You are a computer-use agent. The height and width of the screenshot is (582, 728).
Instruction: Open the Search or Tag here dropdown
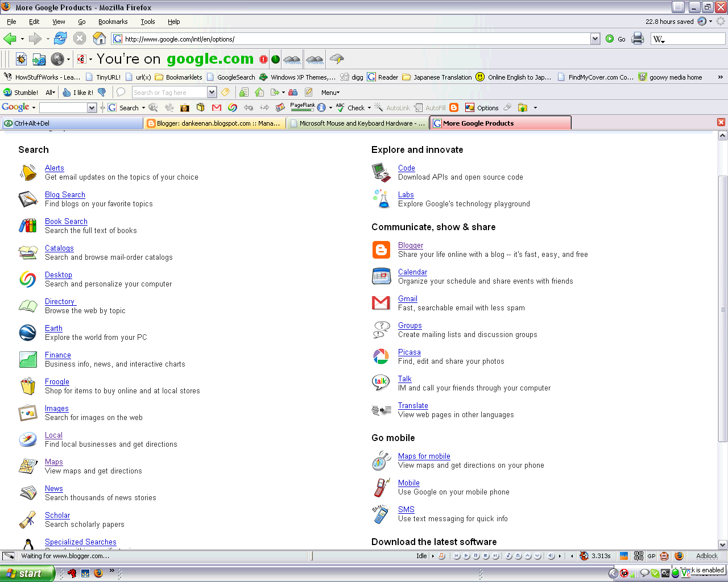pyautogui.click(x=212, y=92)
